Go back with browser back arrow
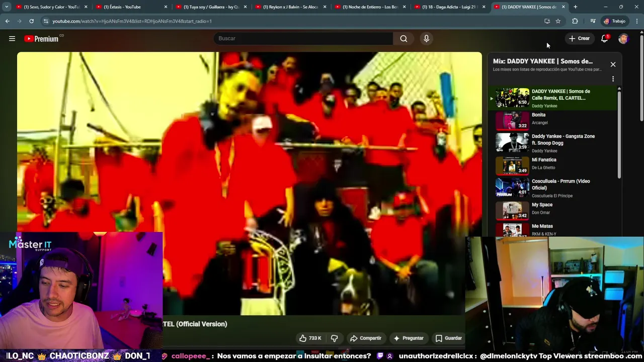 pyautogui.click(x=8, y=21)
